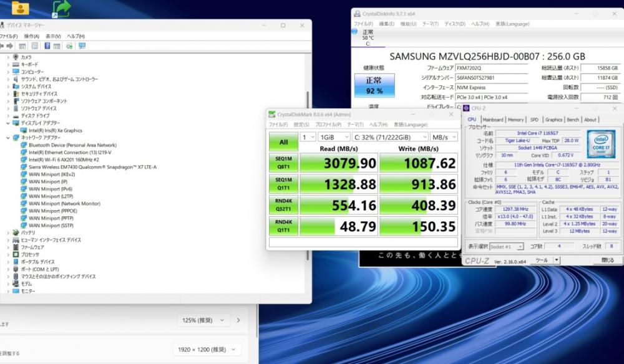The image size is (624, 364).
Task: Run the SEQ1M Q8T1 test
Action: [x=283, y=163]
